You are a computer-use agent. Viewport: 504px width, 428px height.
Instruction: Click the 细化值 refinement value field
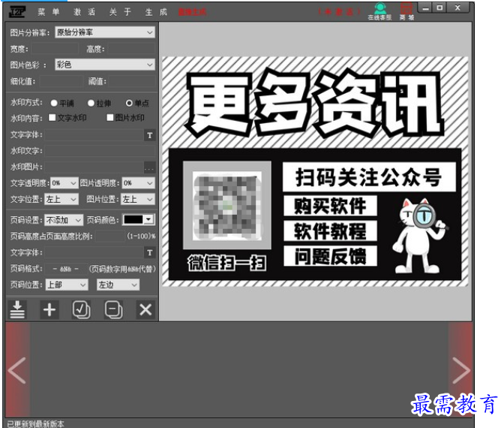coord(61,81)
